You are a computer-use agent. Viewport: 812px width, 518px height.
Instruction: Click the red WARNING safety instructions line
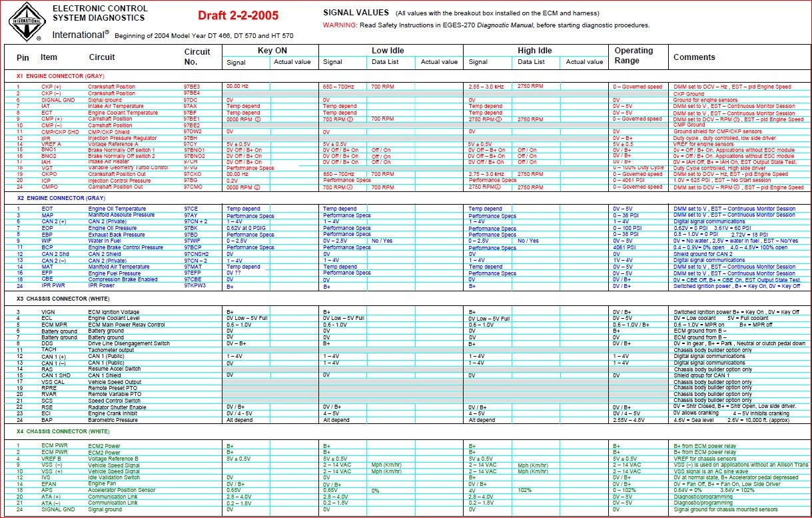pos(486,25)
